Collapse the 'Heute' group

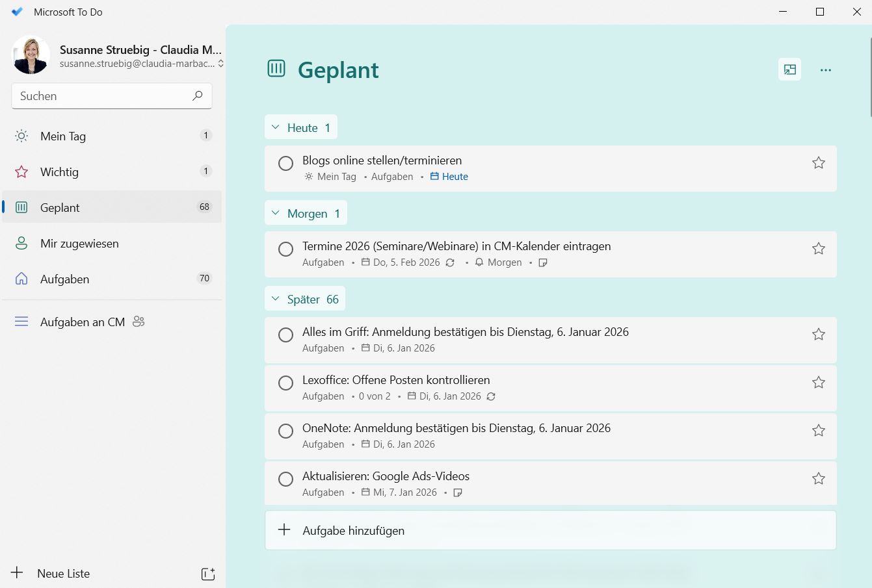[x=300, y=127]
